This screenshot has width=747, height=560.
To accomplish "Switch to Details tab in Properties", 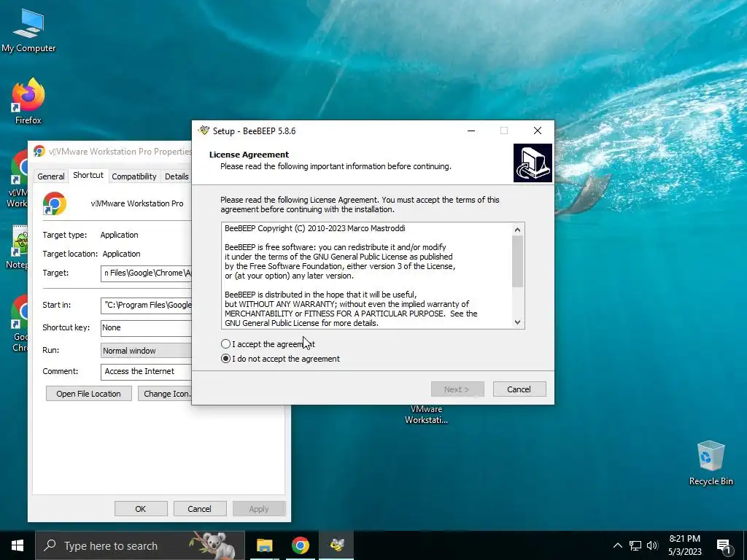I will tap(177, 176).
